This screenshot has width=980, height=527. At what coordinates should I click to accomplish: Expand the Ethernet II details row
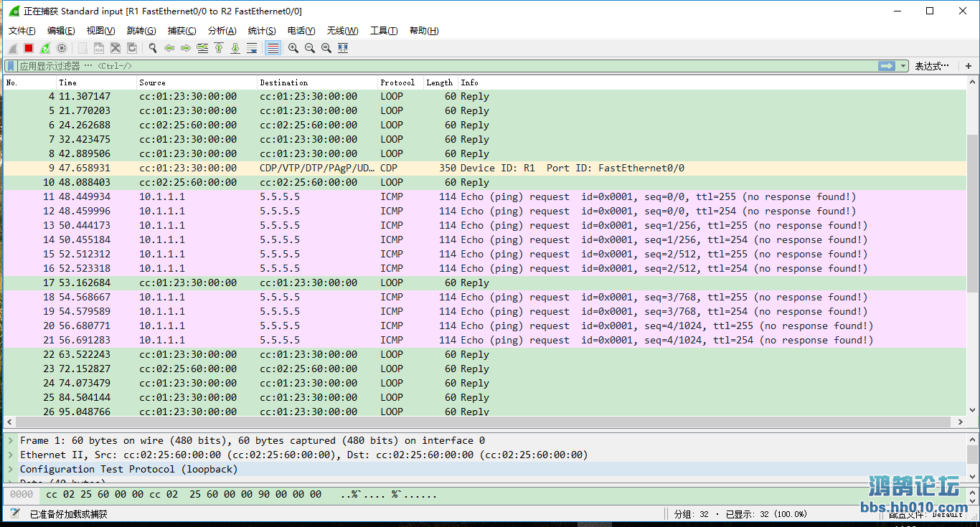[x=11, y=455]
